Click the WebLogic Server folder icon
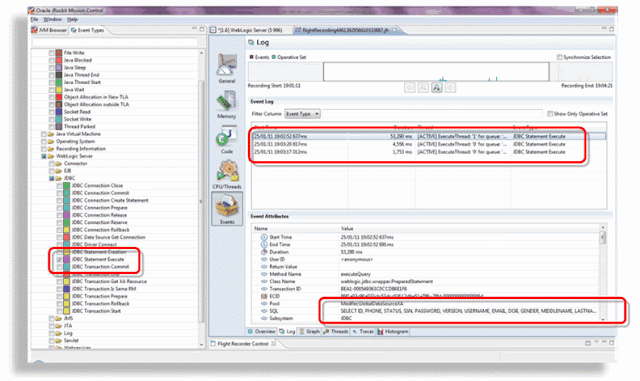Viewport: 640px width, 381px height. coord(51,156)
